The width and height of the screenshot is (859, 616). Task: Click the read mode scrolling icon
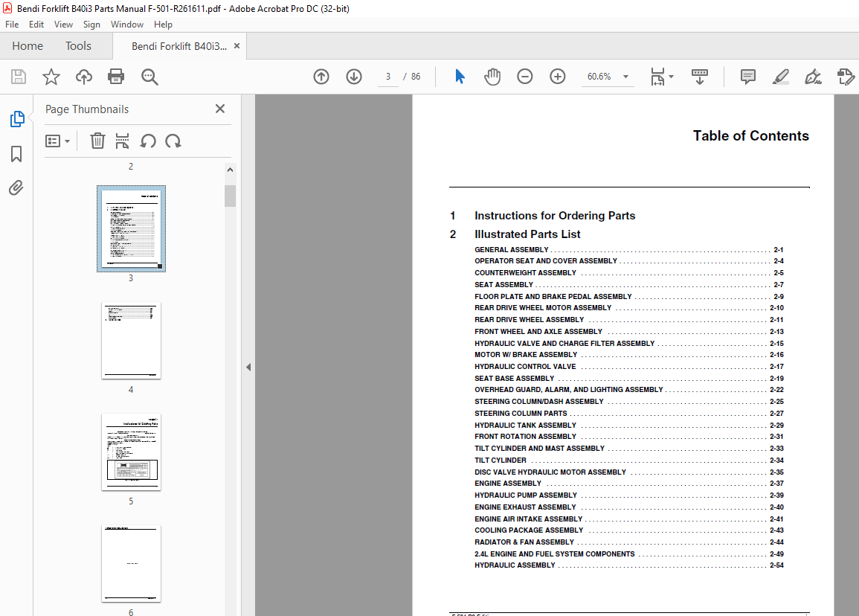700,77
